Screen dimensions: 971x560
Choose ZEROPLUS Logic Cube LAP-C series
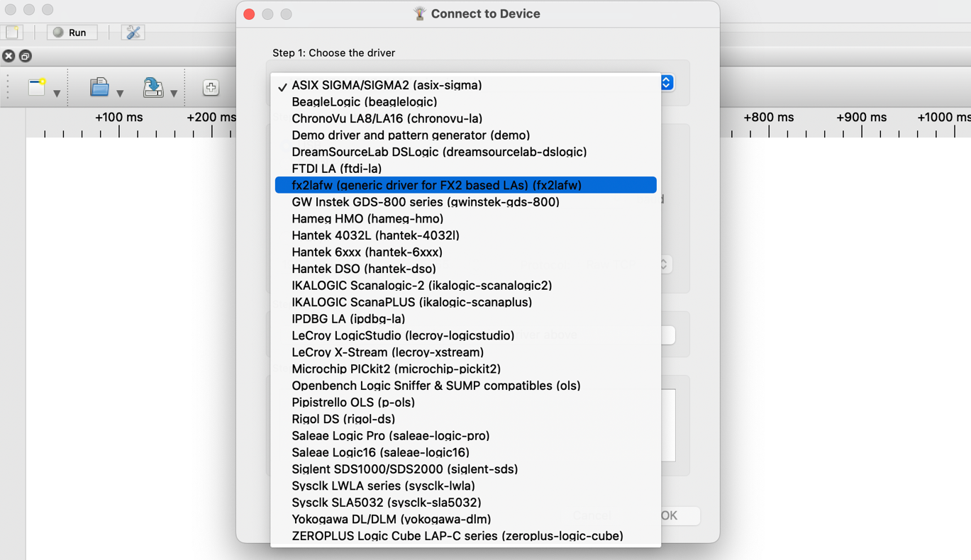[465, 535]
